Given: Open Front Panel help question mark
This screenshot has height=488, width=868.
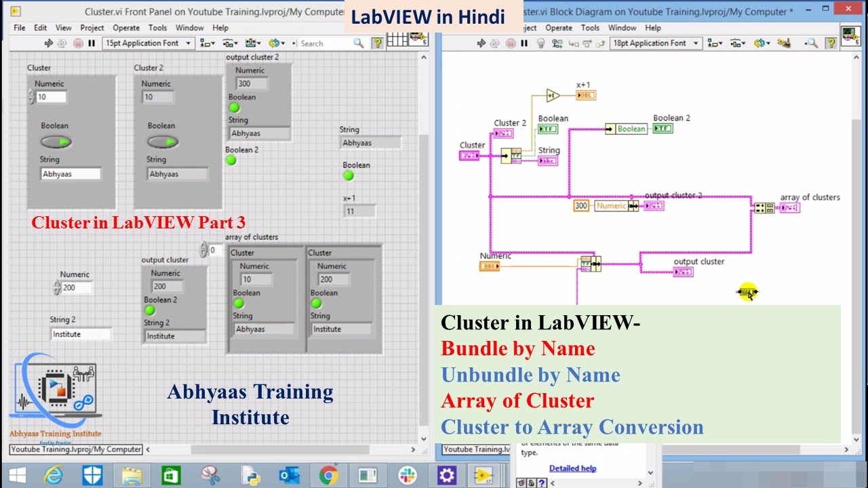Looking at the screenshot, I should pyautogui.click(x=378, y=43).
